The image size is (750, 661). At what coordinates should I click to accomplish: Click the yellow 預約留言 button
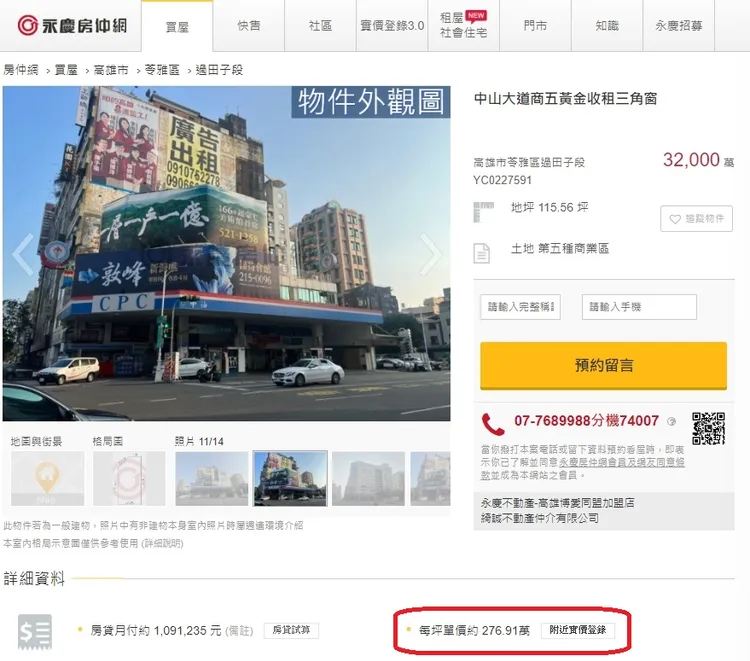tap(604, 365)
